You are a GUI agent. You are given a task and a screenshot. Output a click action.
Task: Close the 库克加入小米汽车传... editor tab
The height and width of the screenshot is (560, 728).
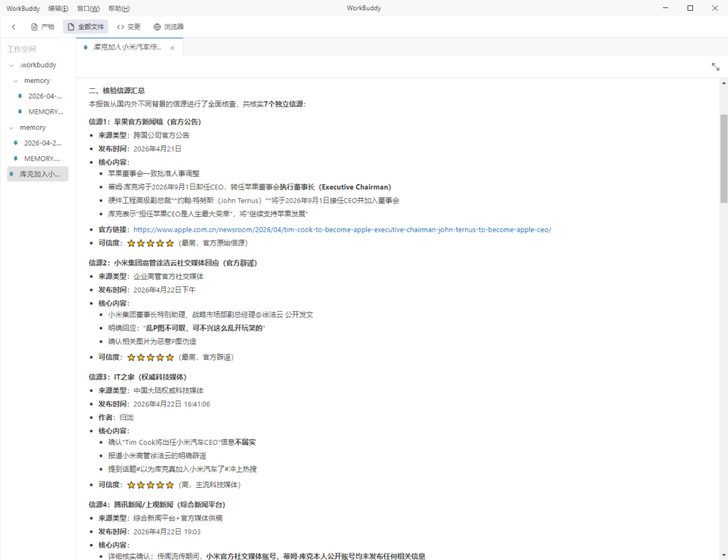pos(173,48)
